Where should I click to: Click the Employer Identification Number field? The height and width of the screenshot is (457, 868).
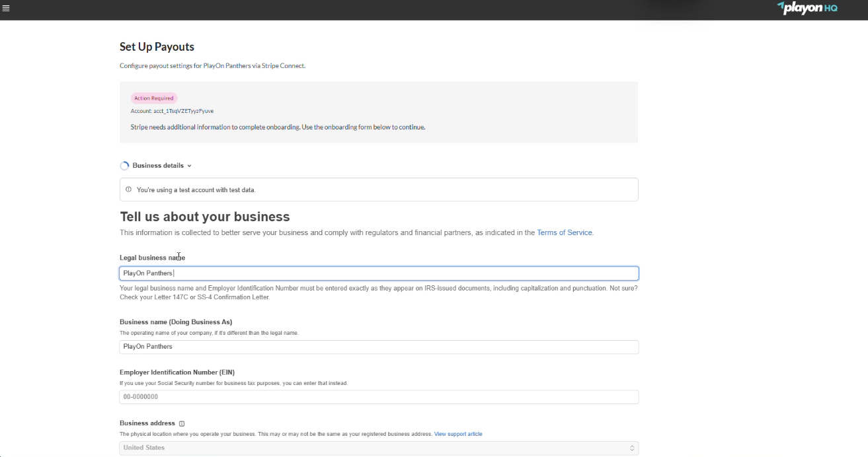tap(379, 397)
